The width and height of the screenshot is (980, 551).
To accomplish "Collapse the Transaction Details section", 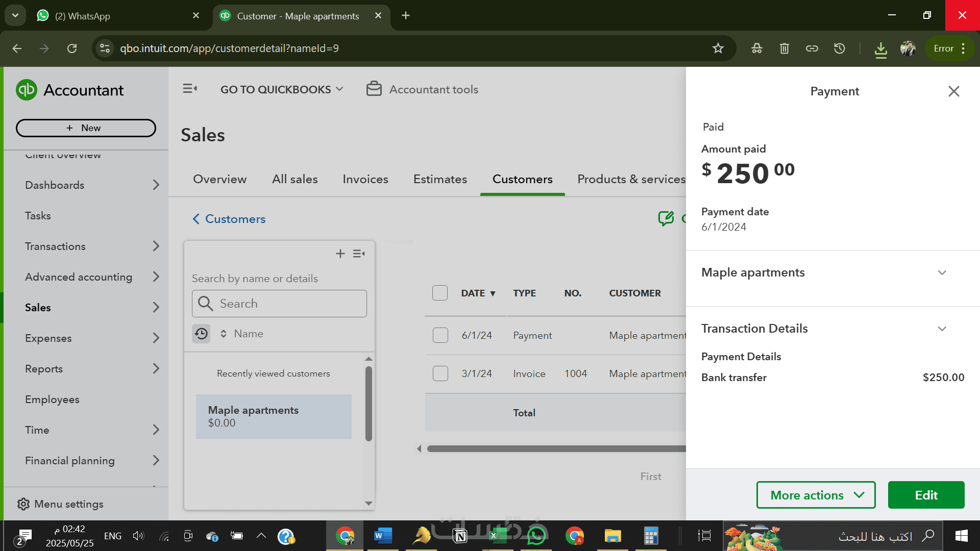I will click(x=942, y=329).
